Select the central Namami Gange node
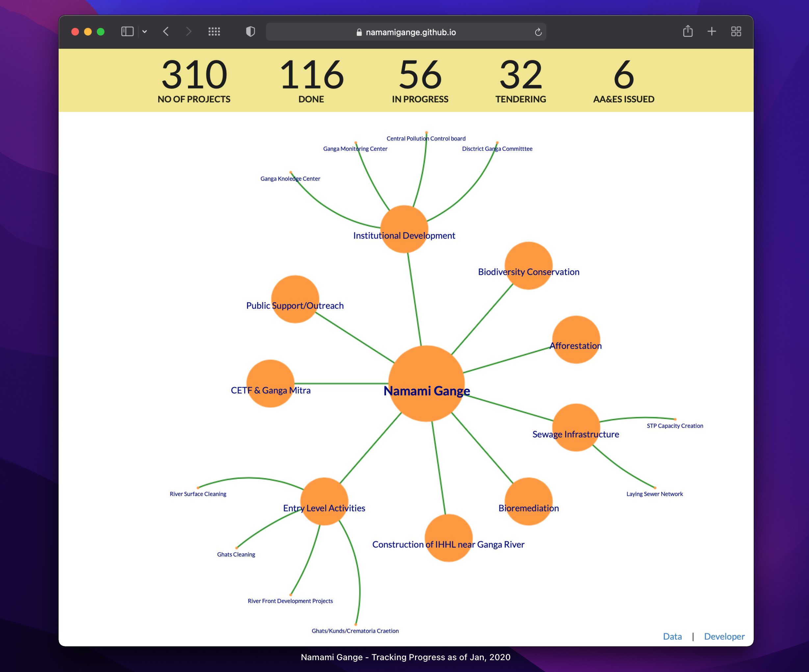 [427, 384]
